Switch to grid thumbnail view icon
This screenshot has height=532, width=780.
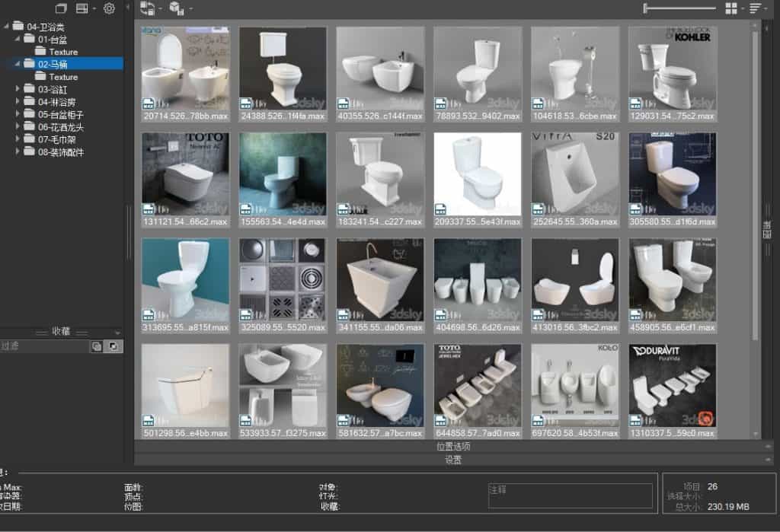point(730,8)
